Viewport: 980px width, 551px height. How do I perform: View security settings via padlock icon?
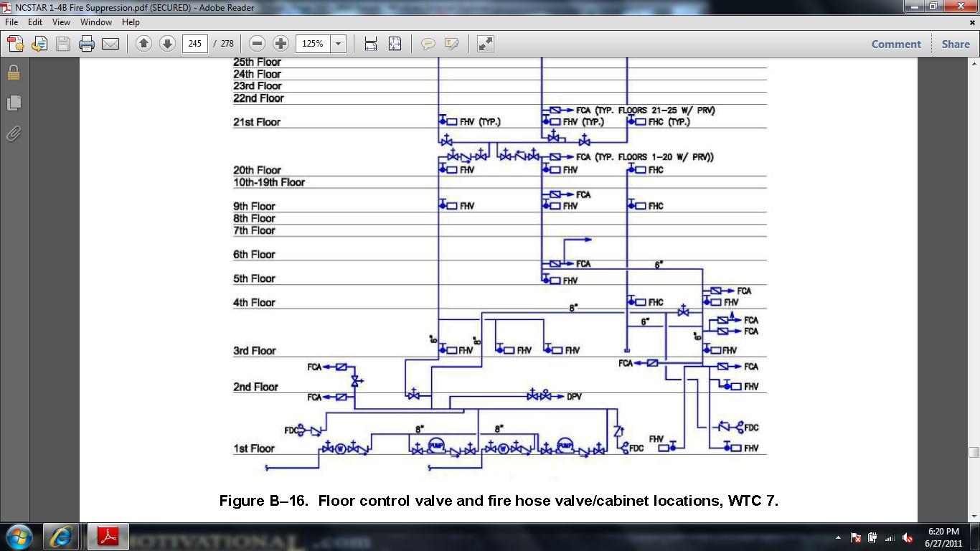14,72
